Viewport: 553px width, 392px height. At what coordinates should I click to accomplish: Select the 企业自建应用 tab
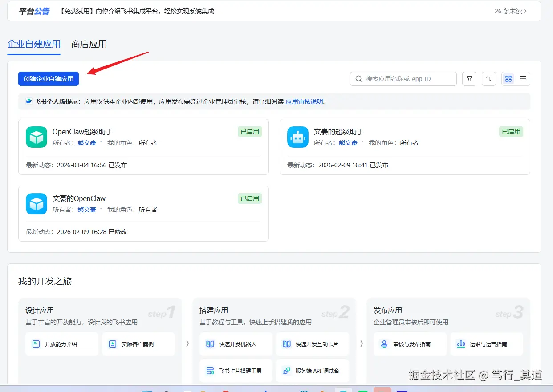point(33,44)
